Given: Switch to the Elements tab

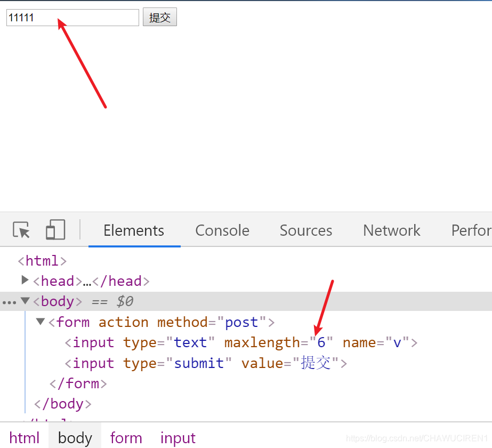Looking at the screenshot, I should [x=134, y=230].
